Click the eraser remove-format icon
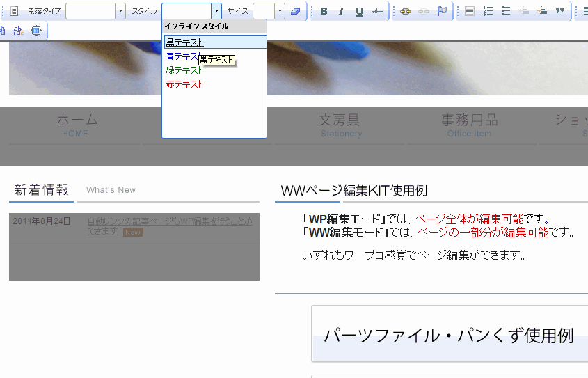Image resolution: width=588 pixels, height=378 pixels. click(296, 11)
